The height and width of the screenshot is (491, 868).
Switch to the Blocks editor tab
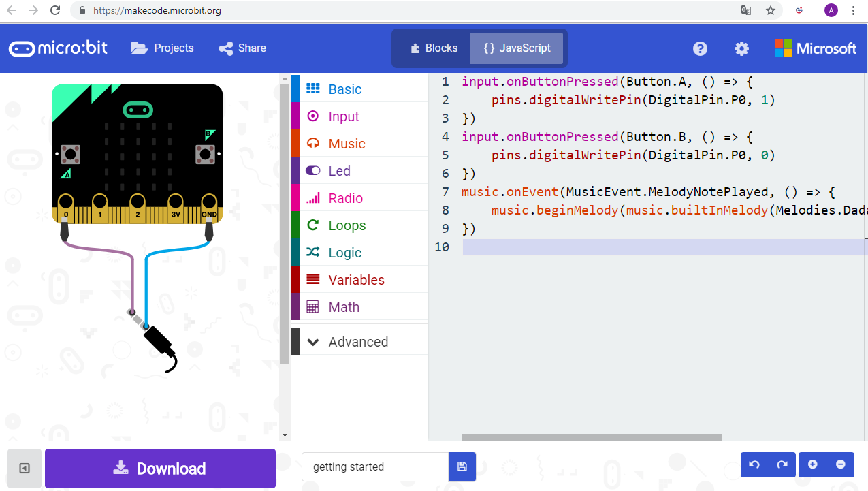pos(432,48)
